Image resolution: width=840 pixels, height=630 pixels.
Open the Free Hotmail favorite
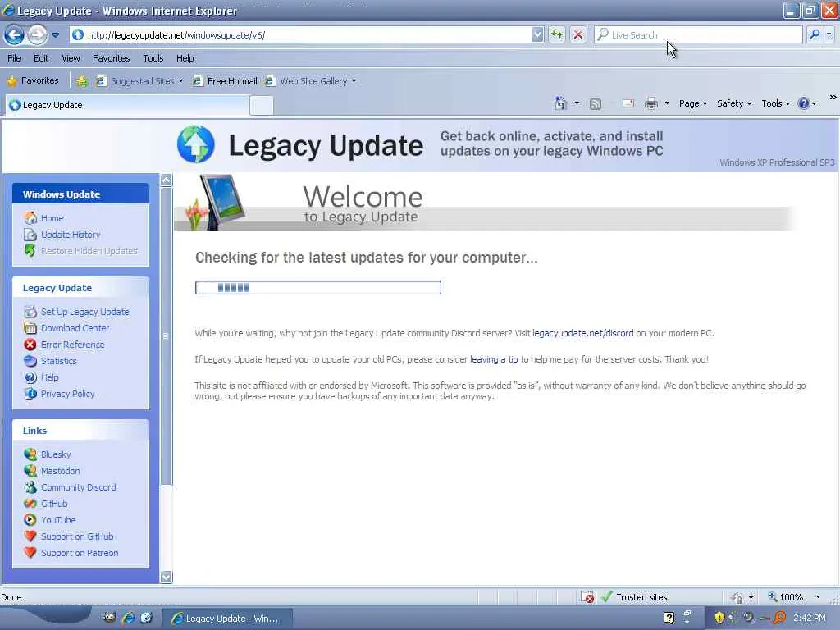click(225, 81)
